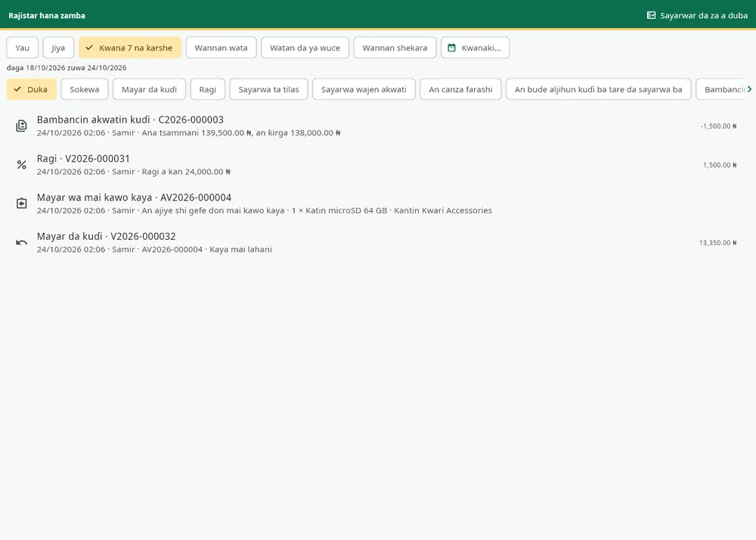Open the Bambancin akwatin kuɗi C2026-000003 entry
756x540 pixels.
[x=378, y=126]
